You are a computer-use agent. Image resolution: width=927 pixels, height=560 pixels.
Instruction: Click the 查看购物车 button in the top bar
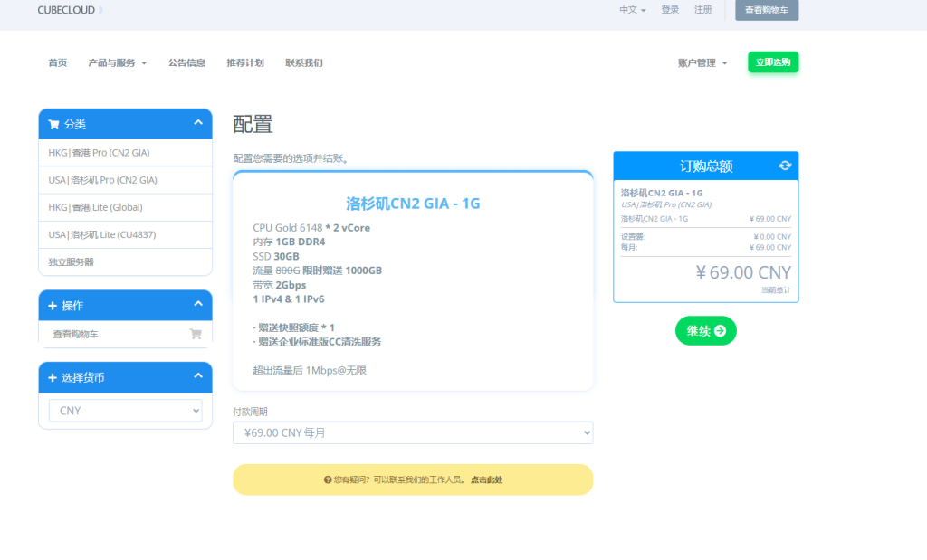pos(766,10)
